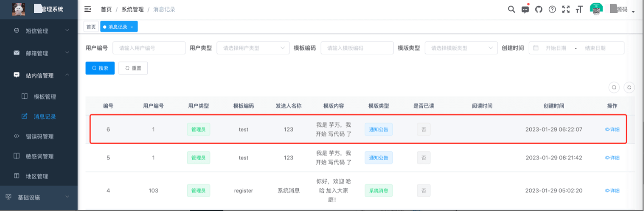Open the GitHub icon link
This screenshot has height=211, width=644.
539,9
